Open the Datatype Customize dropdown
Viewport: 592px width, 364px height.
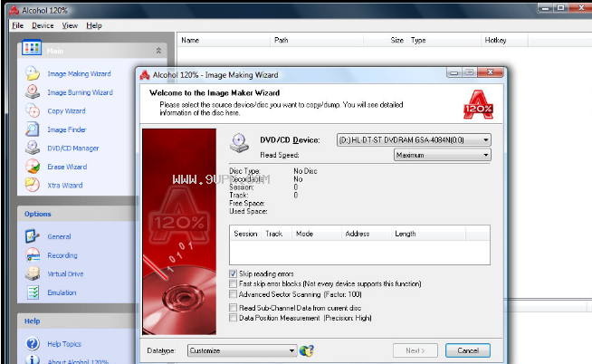coord(242,350)
